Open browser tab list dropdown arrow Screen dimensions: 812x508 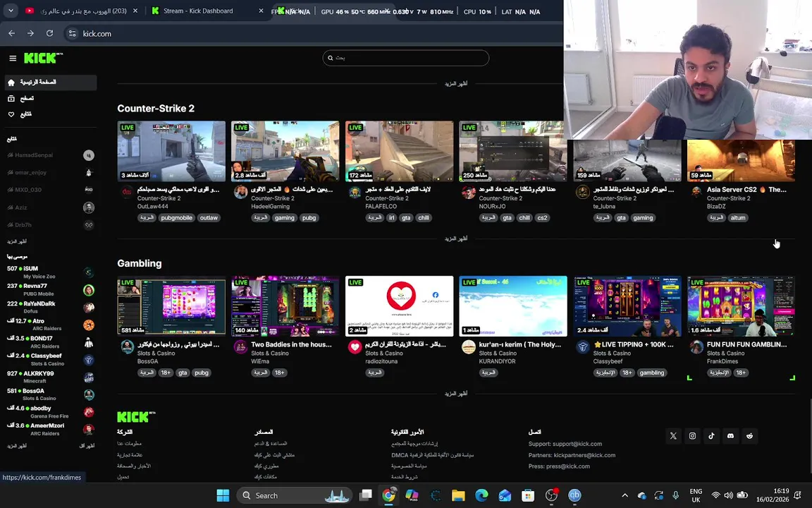[11, 11]
